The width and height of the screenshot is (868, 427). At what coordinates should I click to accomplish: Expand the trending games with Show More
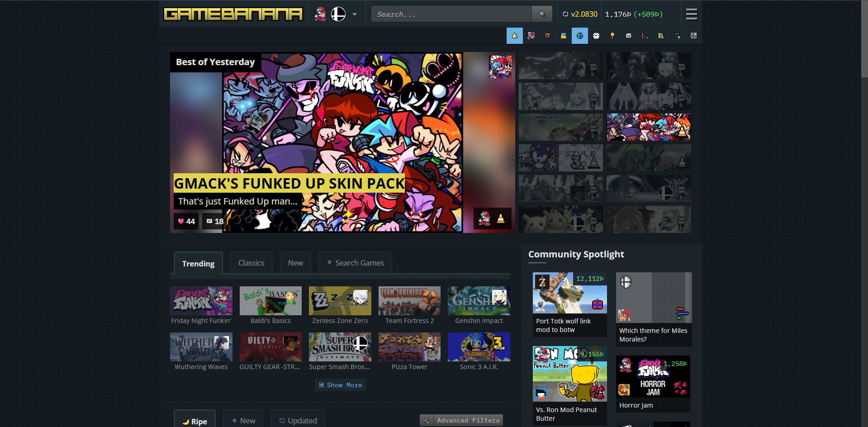(x=340, y=385)
